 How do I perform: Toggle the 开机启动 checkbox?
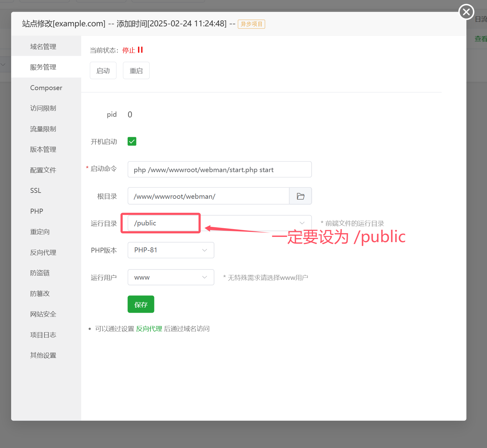(x=132, y=141)
